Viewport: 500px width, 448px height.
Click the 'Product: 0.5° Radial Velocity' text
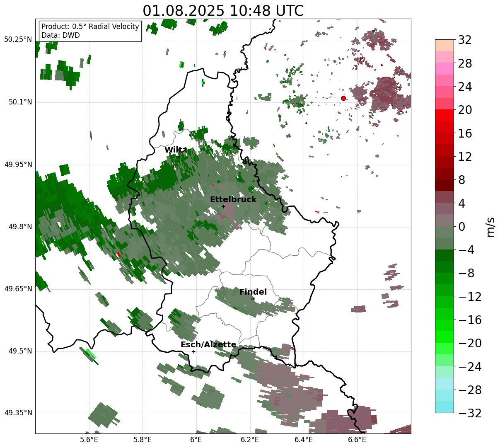[90, 27]
